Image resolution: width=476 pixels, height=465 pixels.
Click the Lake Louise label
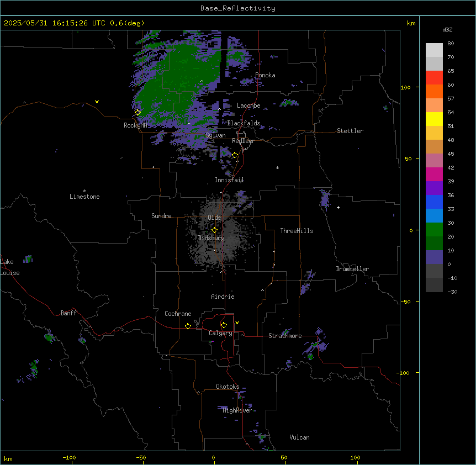(10, 267)
